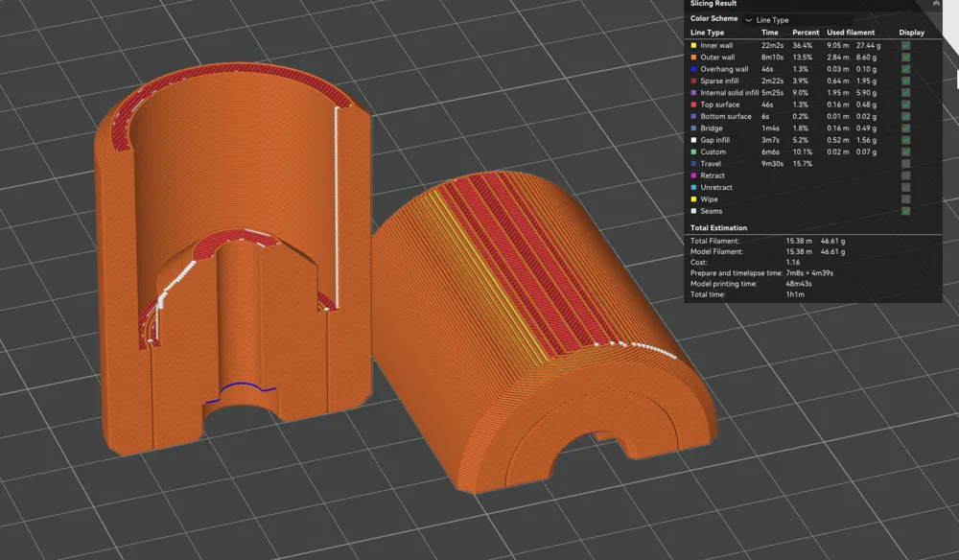
Task: Click the Travel time value 9m30s
Action: coord(772,164)
